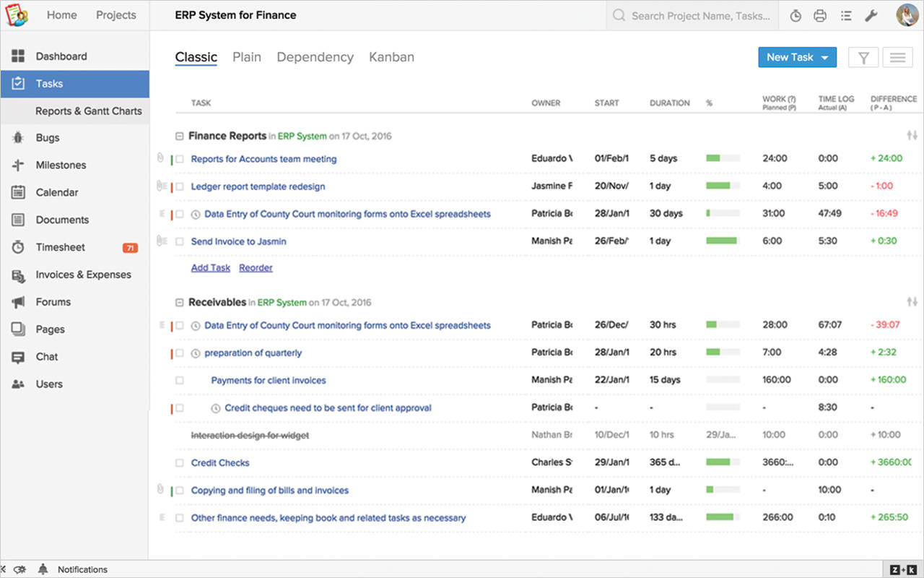Click the timer icon in top toolbar
Viewport: 924px width, 578px height.
[796, 16]
